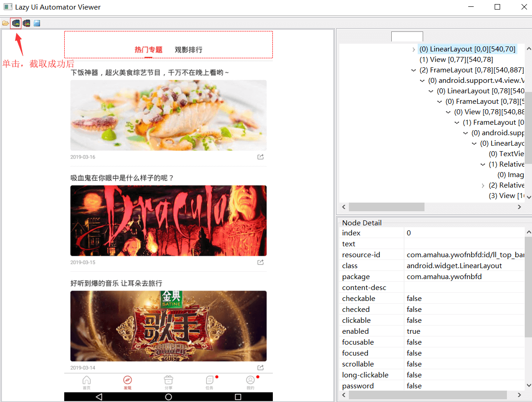Click Node Detail horizontal scroll right arrow
532x402 pixels.
coord(519,395)
